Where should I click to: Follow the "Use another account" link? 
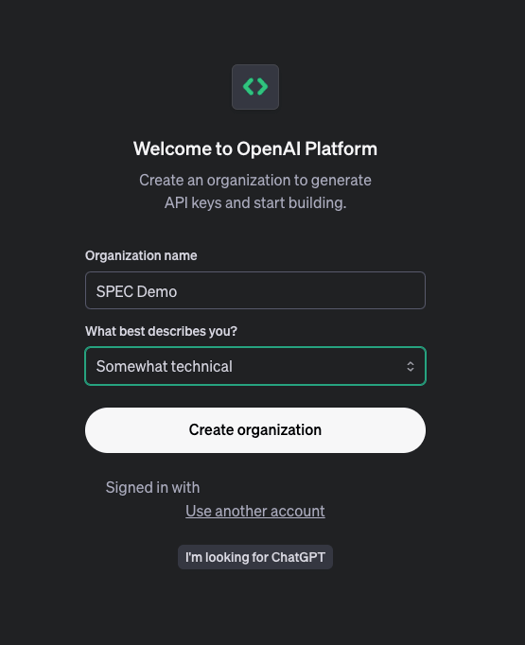pyautogui.click(x=255, y=511)
